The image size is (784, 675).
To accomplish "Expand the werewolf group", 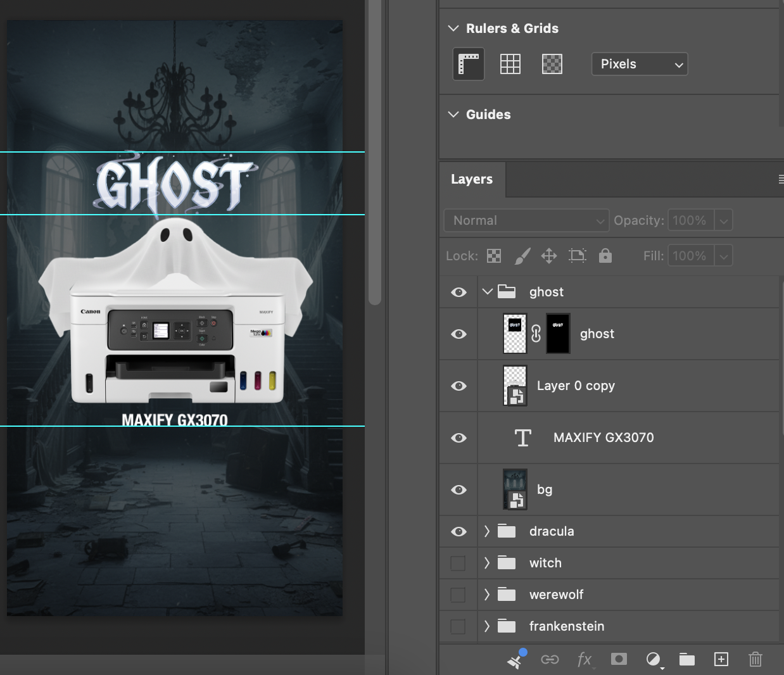I will click(487, 595).
